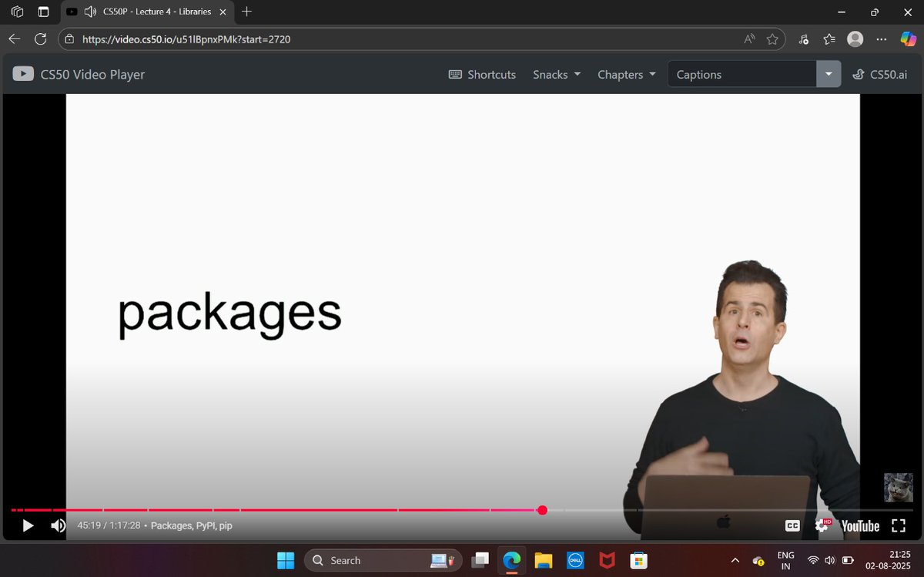This screenshot has height=577, width=924.
Task: Expand the Chapters dropdown menu
Action: 627,75
